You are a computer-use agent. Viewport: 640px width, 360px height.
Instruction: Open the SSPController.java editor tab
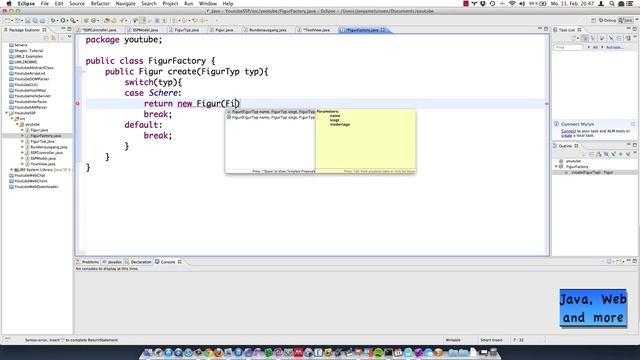tap(99, 30)
